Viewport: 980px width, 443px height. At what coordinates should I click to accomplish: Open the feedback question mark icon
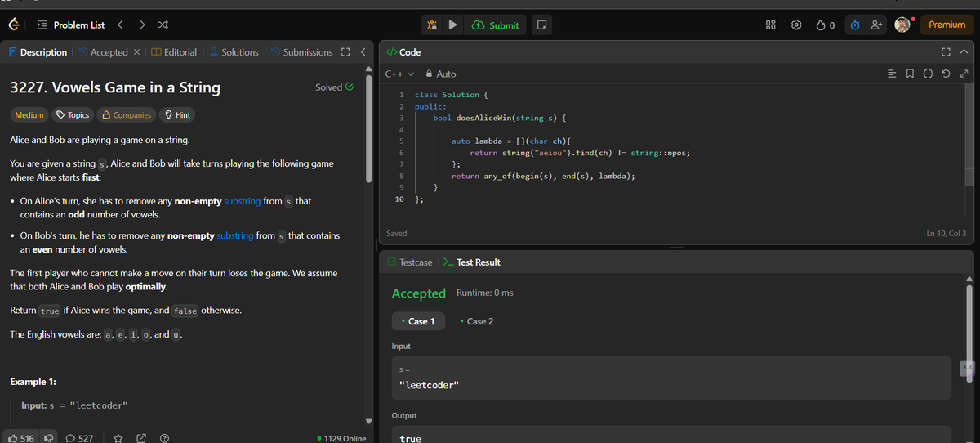tap(165, 438)
